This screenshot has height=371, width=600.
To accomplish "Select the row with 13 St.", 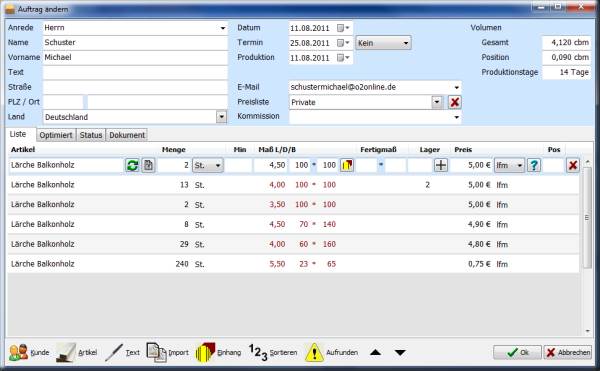I will (293, 185).
